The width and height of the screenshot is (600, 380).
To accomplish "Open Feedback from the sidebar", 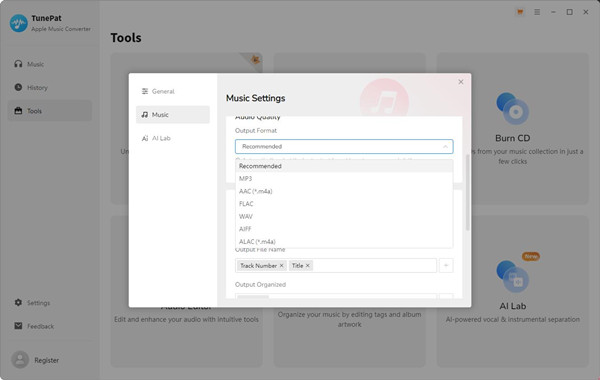I will (50, 326).
